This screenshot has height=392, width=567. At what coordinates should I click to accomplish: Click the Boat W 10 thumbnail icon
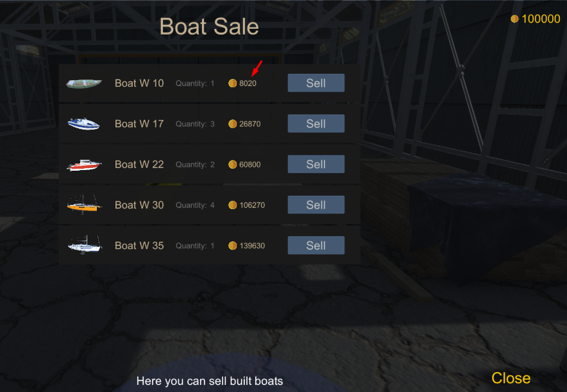tap(83, 83)
